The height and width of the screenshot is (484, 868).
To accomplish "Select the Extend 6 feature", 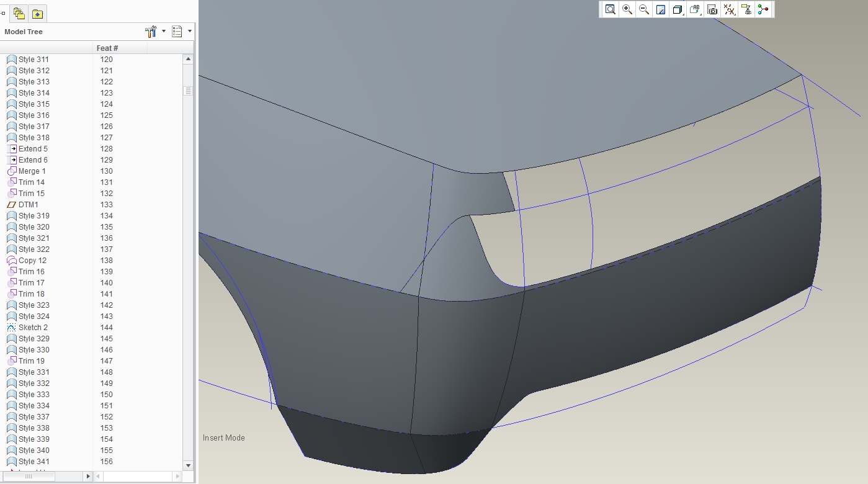I will click(x=33, y=160).
